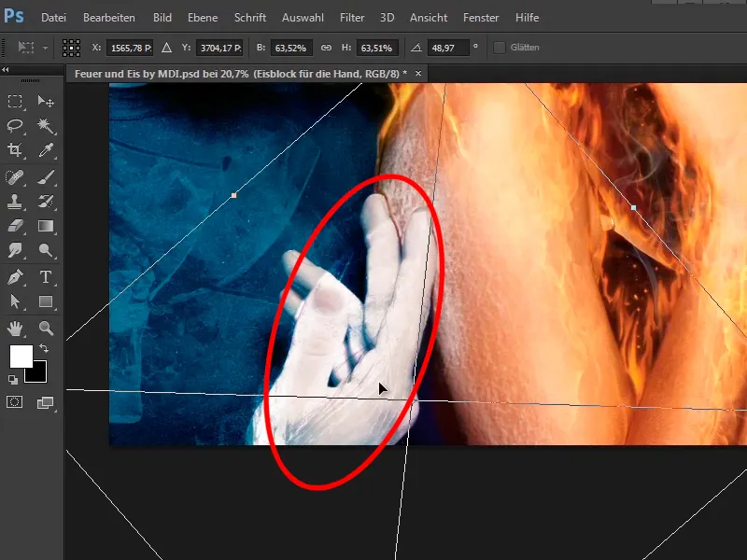747x560 pixels.
Task: Select the Pen tool
Action: tap(15, 276)
